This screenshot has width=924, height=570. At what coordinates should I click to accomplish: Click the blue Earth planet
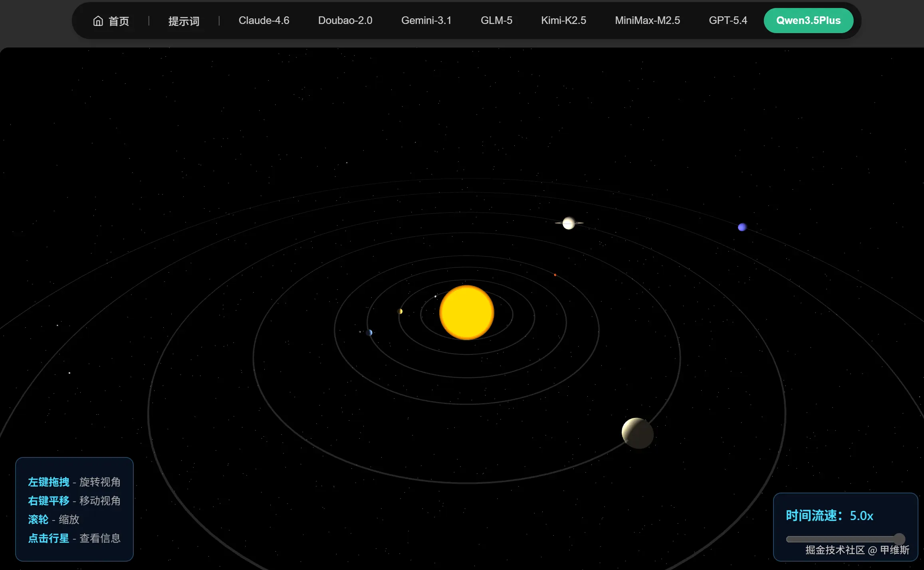pyautogui.click(x=369, y=332)
